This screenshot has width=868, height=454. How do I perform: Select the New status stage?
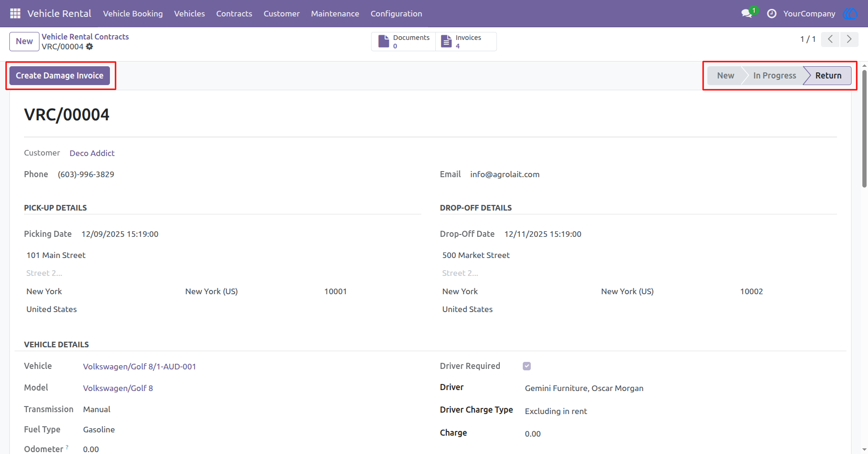coord(725,76)
